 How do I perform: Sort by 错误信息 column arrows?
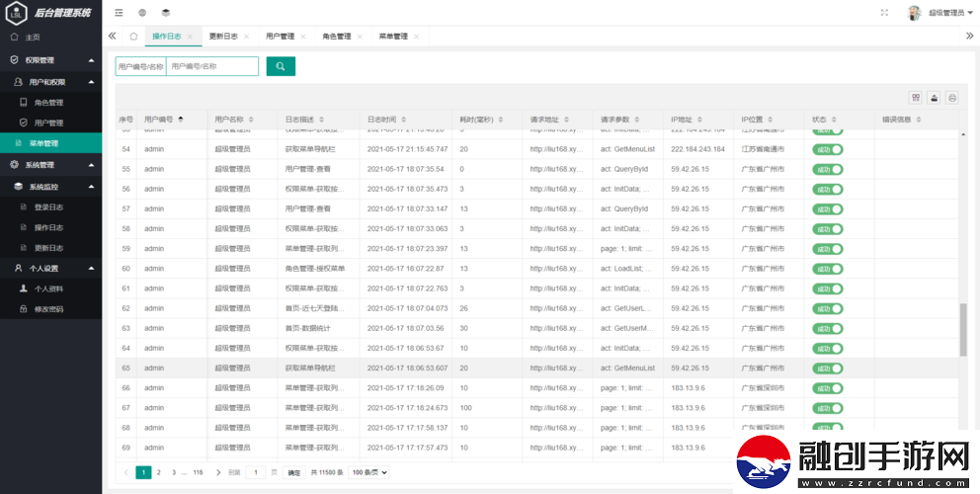[917, 119]
